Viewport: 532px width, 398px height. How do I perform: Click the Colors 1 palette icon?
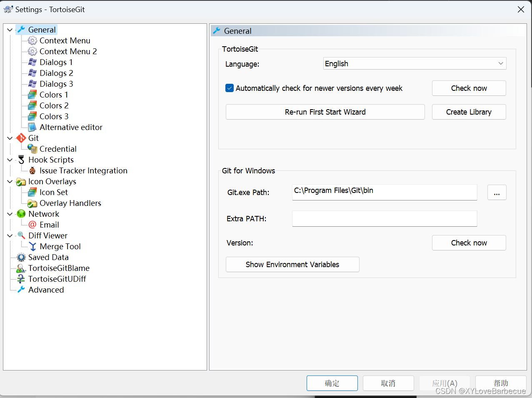(32, 95)
